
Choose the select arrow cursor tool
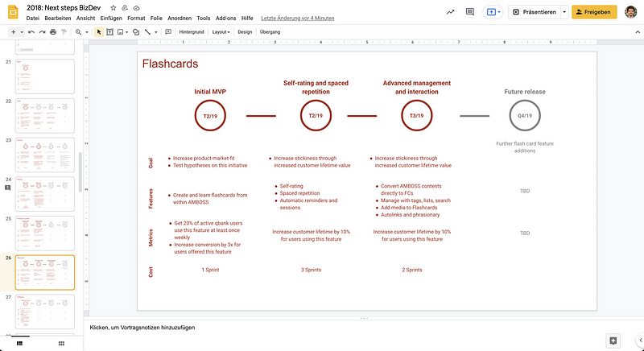point(99,32)
